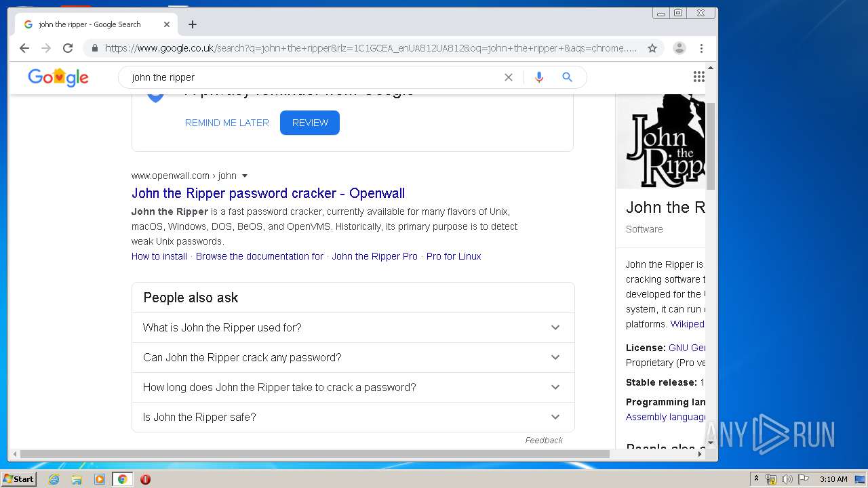The height and width of the screenshot is (488, 868).
Task: Click the magnifier search button
Action: (x=568, y=77)
